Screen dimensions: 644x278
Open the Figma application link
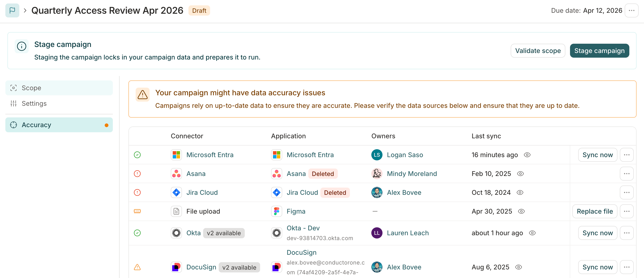(296, 211)
